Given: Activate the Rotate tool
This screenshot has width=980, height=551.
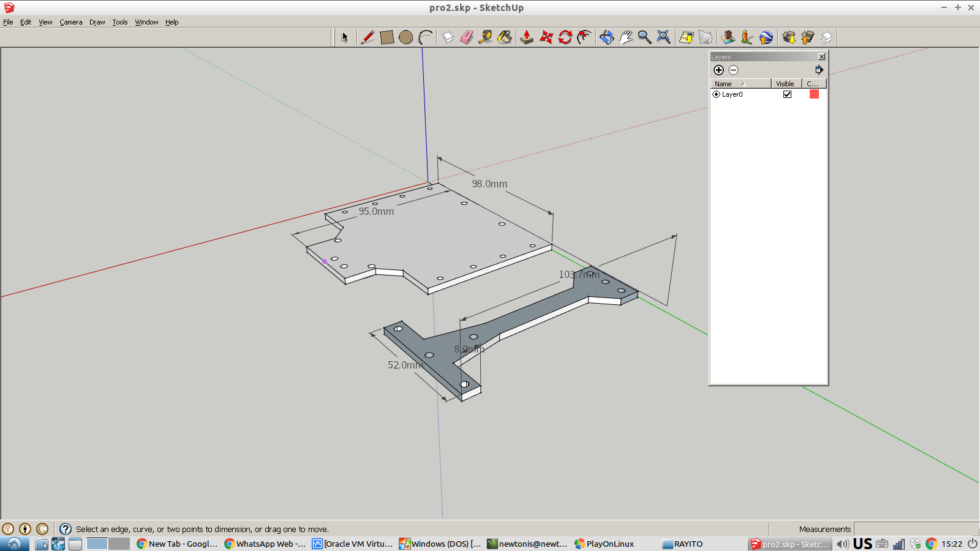Looking at the screenshot, I should (565, 37).
